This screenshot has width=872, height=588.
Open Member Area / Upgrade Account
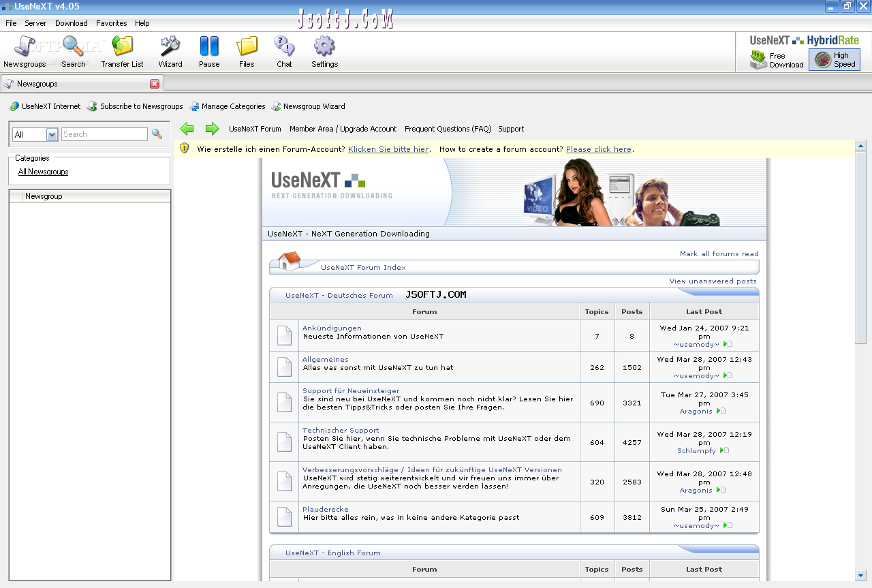coord(343,129)
